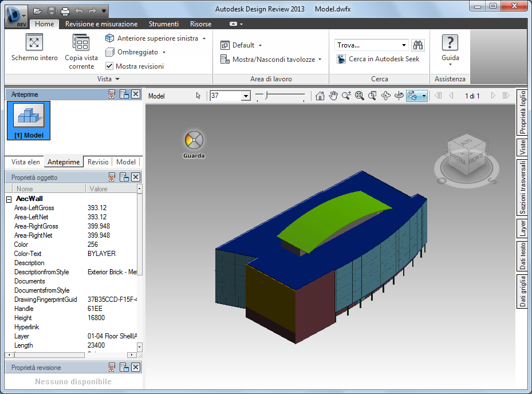532x394 pixels.
Task: Open the Risorse ribbon tab
Action: [200, 24]
